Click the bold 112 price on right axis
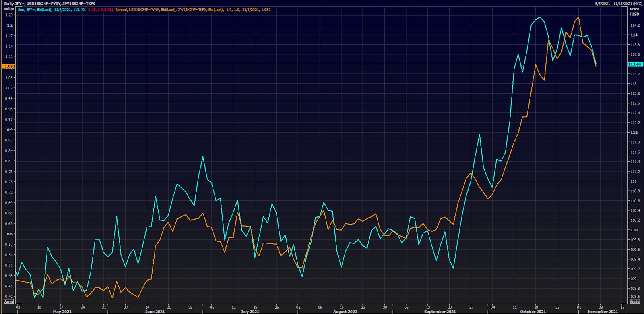Screen dimensions: 644x314 pos(634,133)
